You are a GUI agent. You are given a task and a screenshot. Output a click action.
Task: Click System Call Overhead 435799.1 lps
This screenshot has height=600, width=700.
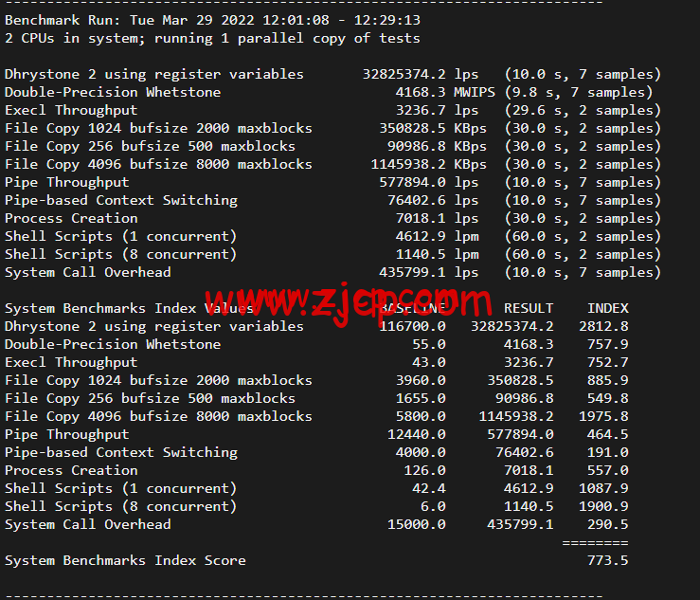tap(428, 273)
